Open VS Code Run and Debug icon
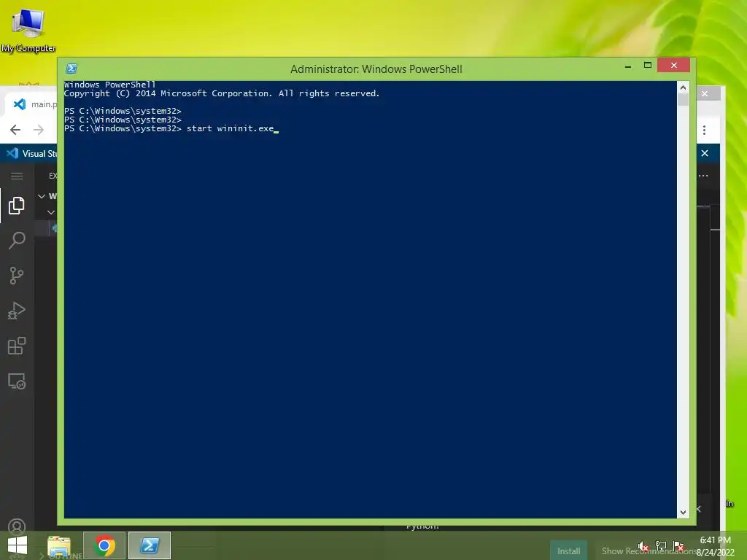 coord(17,311)
